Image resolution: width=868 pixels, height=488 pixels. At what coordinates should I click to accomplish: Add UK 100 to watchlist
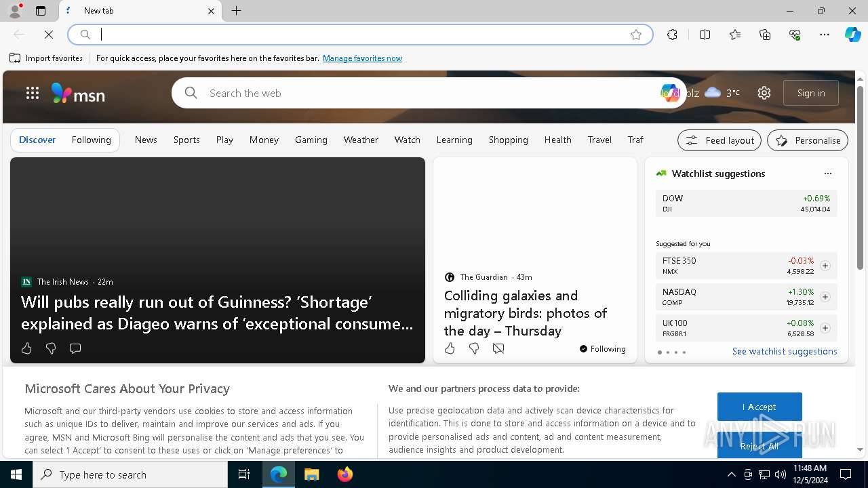[825, 328]
